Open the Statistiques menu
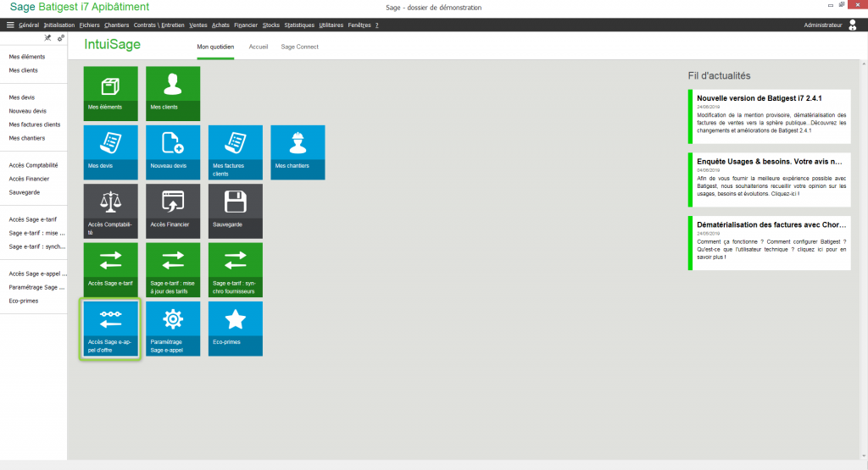This screenshot has width=868, height=470. point(298,25)
